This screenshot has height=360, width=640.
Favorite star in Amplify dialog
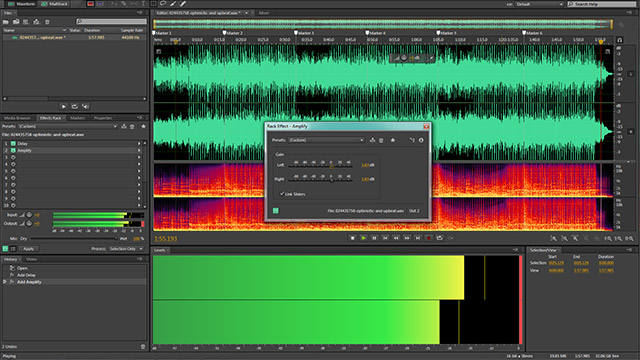pyautogui.click(x=393, y=140)
